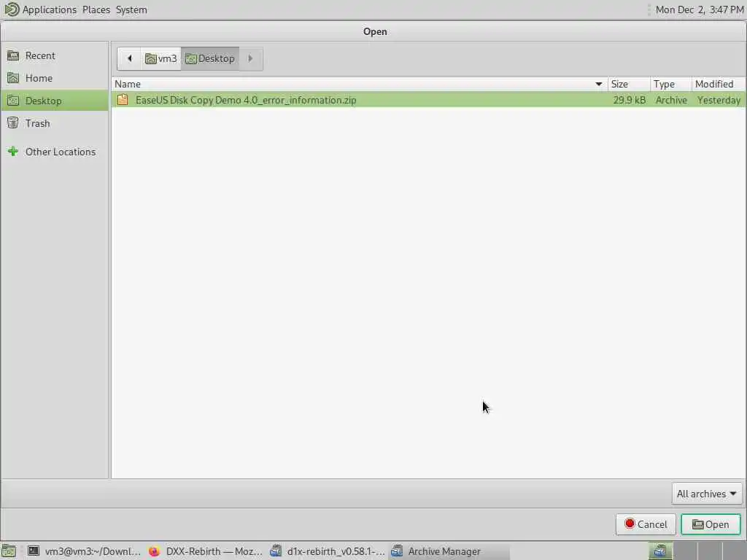Click the Yesterday modified cell
Screen dimensions: 747x560
[719, 100]
